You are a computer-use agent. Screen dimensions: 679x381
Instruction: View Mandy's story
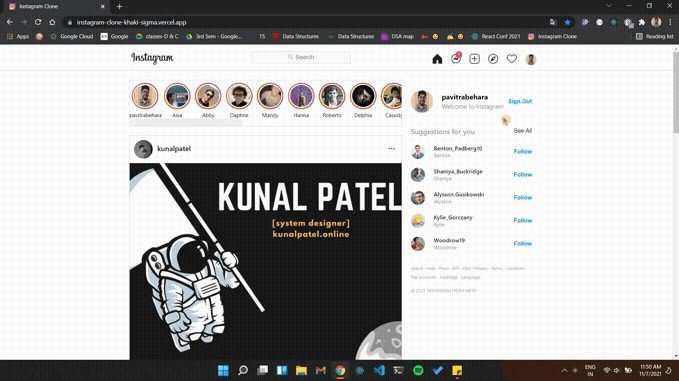click(270, 96)
